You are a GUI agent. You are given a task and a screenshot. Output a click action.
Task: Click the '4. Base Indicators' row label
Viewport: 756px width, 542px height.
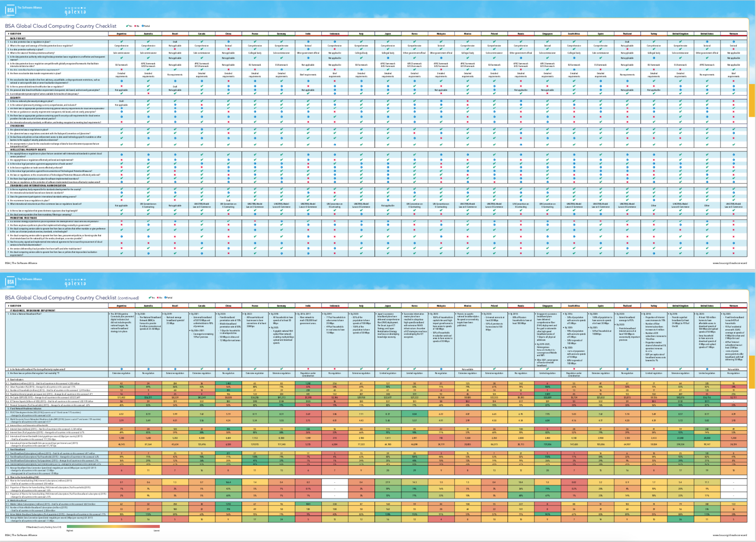[15, 380]
